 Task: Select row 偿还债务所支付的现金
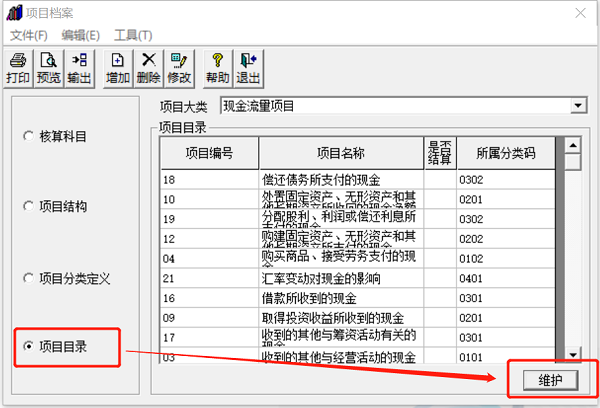[358, 180]
